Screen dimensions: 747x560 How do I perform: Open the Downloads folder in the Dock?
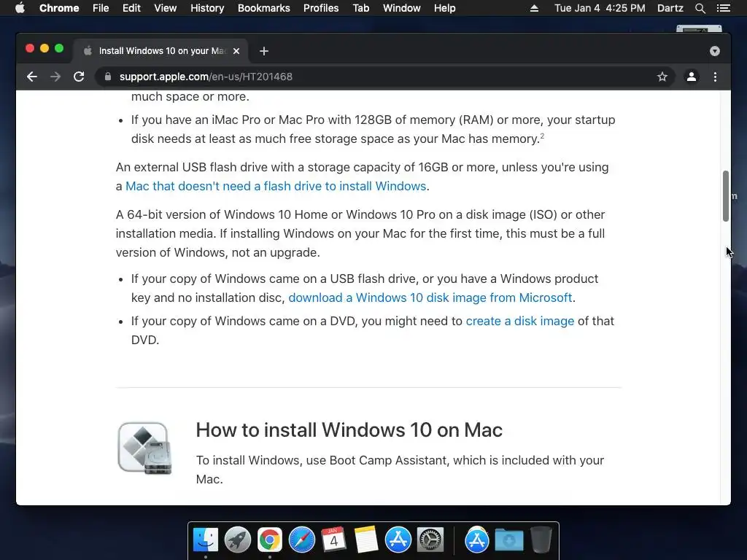[508, 540]
